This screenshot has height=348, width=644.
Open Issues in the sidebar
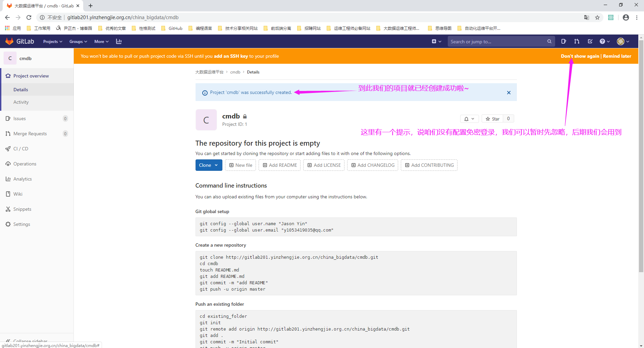tap(37, 118)
